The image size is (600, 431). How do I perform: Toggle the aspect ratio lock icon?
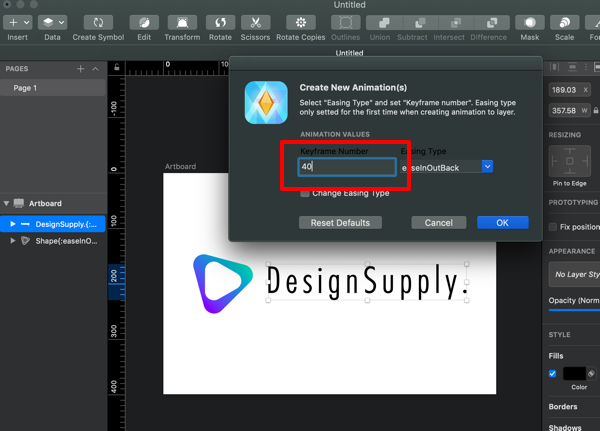pos(596,111)
